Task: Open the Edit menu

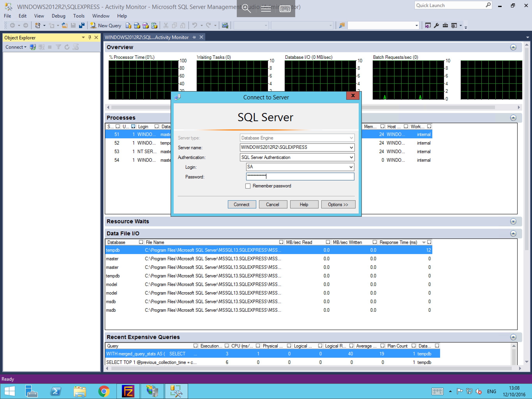Action: (22, 16)
